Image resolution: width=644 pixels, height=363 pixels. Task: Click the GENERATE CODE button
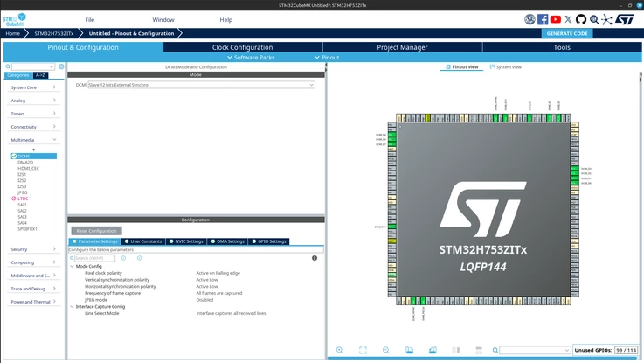coord(567,34)
